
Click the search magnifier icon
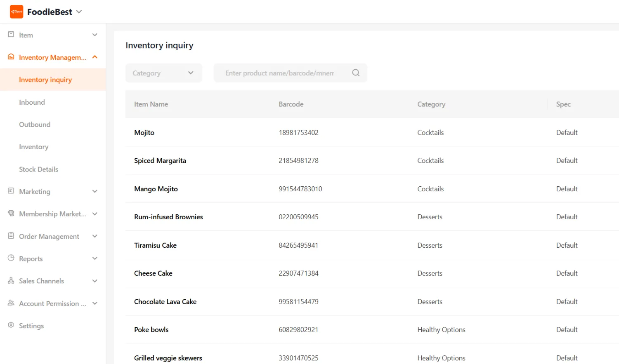356,73
